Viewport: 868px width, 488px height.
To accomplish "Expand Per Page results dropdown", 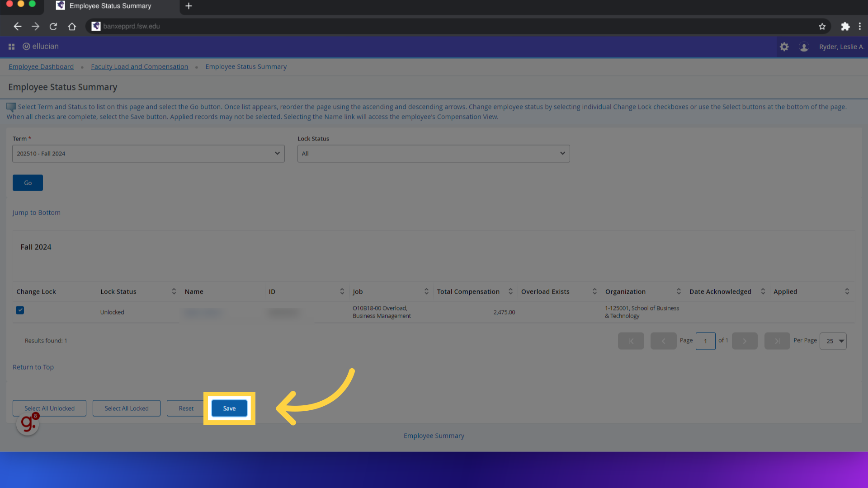I will point(834,340).
